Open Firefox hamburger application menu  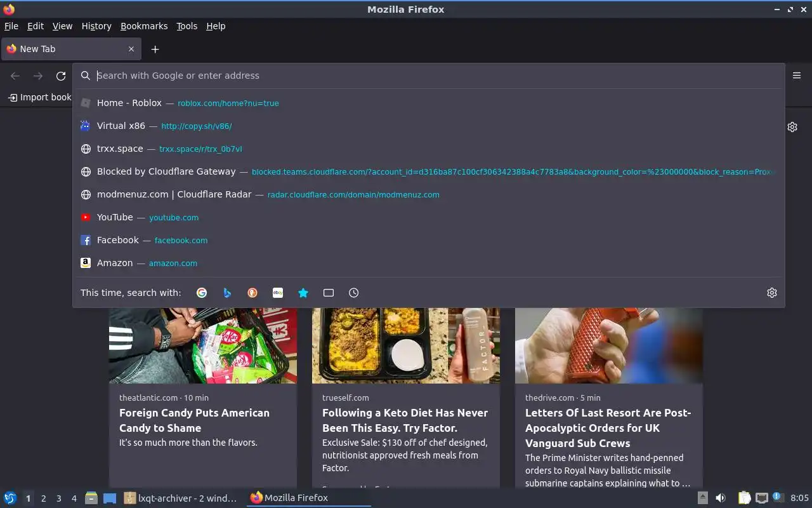[x=797, y=76]
